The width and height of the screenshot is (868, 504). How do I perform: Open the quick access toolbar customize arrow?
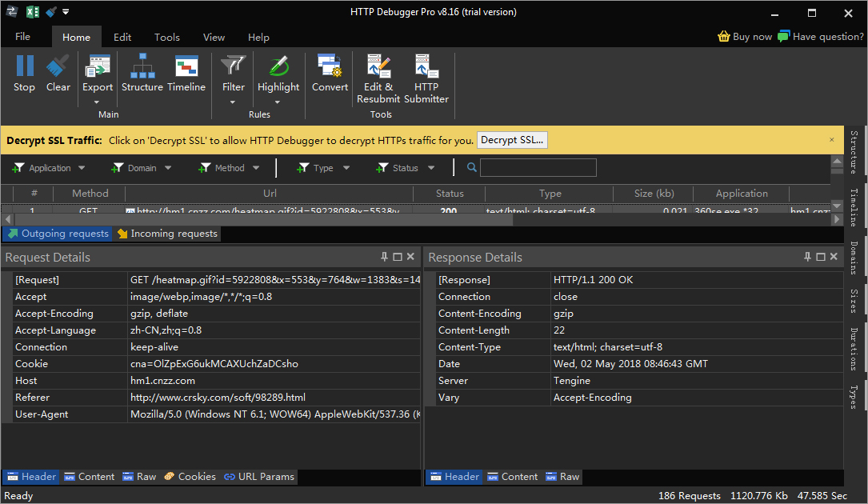(x=66, y=12)
